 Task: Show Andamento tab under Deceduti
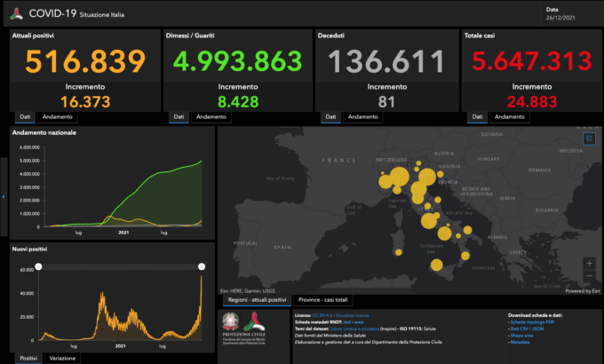pos(362,116)
